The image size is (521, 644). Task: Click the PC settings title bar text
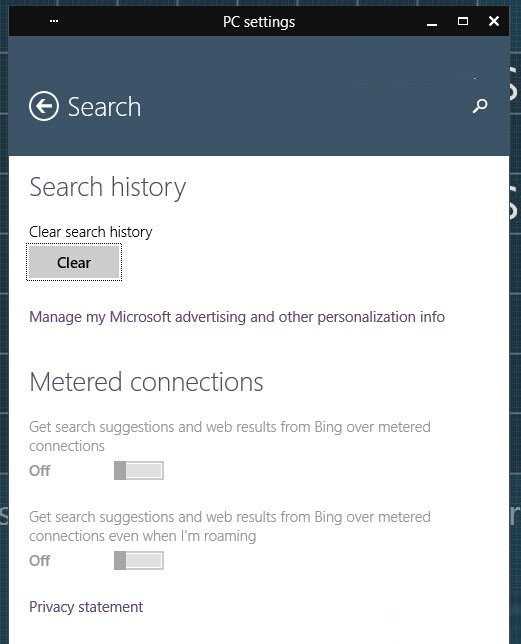[x=259, y=22]
